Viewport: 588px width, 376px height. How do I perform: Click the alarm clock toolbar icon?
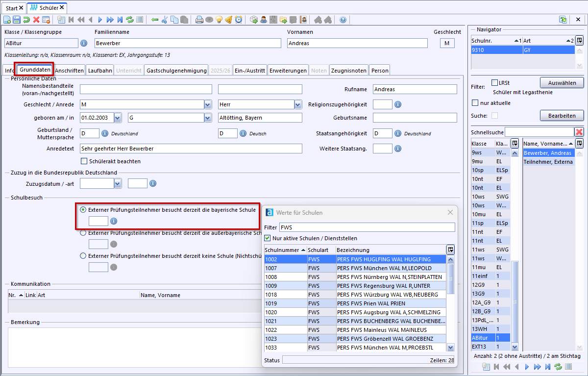click(239, 20)
